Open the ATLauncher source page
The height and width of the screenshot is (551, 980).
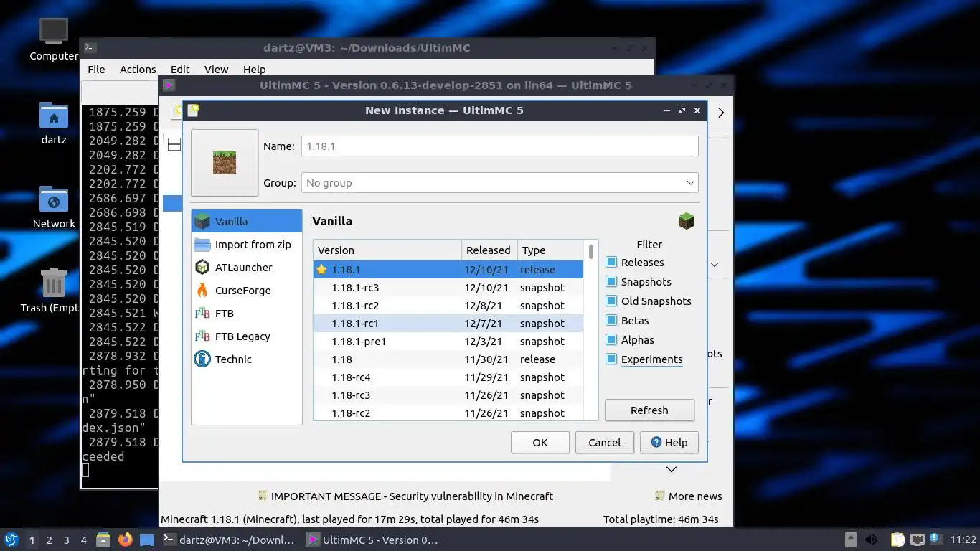(247, 267)
